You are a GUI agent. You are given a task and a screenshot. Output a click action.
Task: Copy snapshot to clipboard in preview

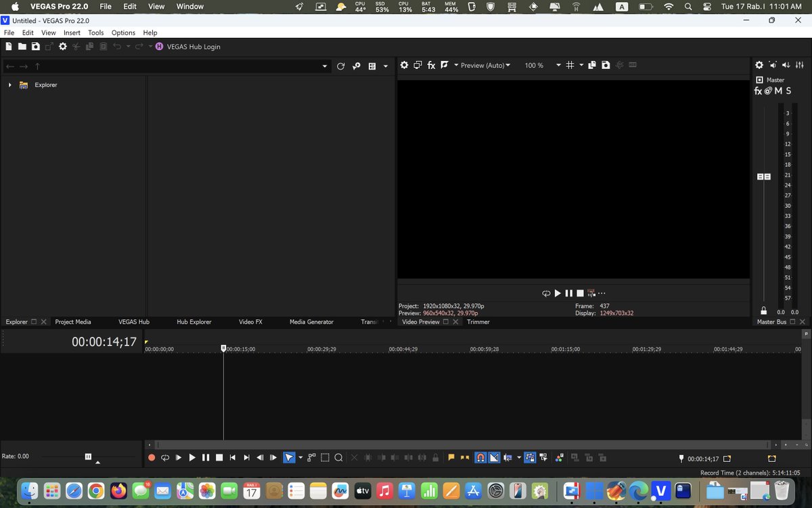[592, 65]
